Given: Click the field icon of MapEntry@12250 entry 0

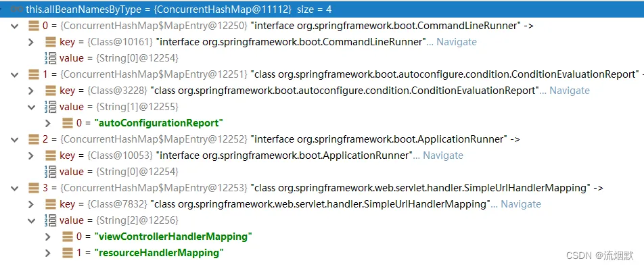Looking at the screenshot, I should tap(34, 26).
